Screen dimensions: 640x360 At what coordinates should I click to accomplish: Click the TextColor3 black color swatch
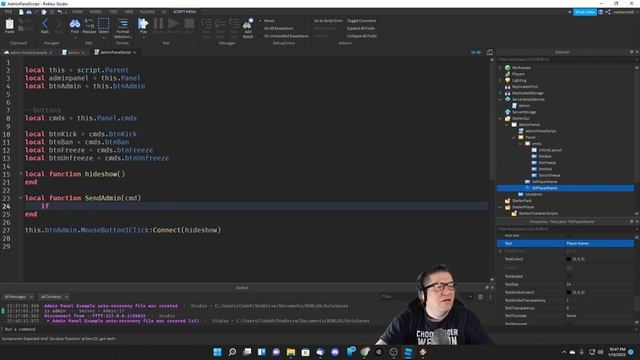point(569,259)
